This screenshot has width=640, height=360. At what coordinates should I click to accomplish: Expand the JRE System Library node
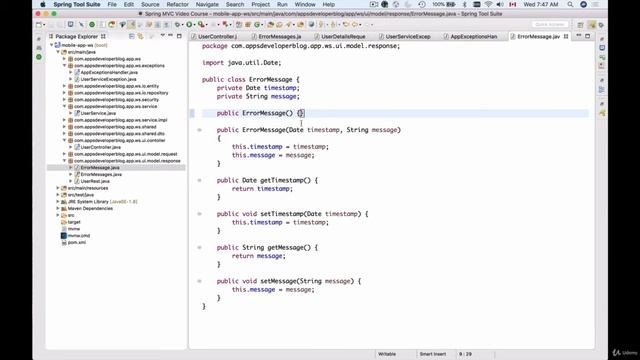[x=58, y=202]
